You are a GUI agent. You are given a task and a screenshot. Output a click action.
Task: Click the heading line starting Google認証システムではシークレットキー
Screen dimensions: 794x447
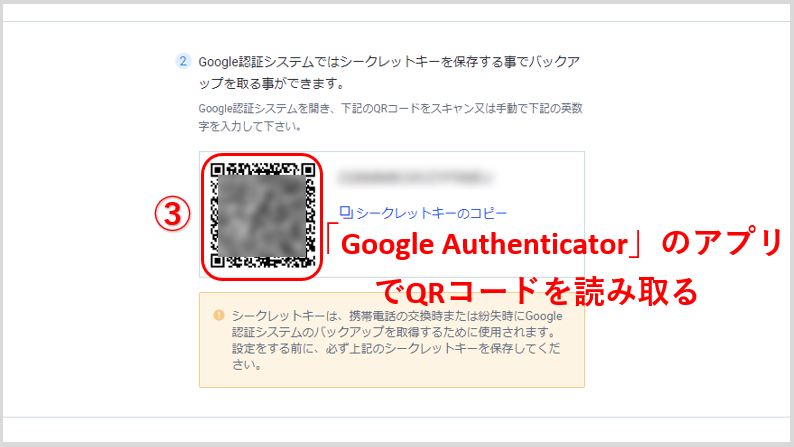pyautogui.click(x=389, y=62)
